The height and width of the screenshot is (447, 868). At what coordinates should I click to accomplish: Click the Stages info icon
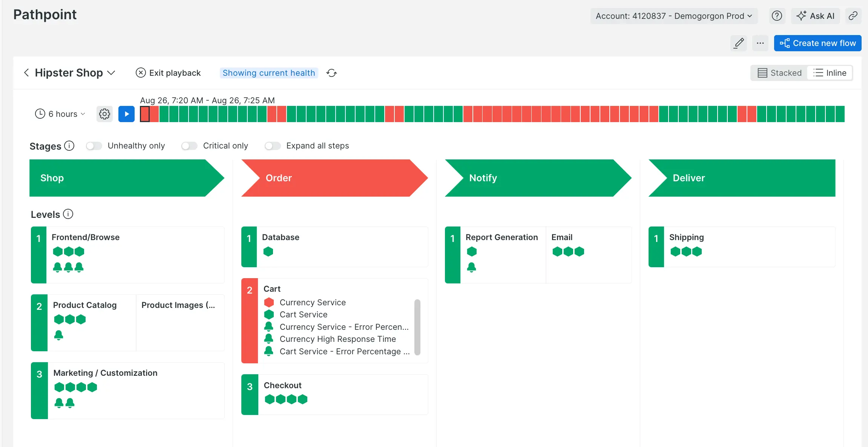point(69,146)
